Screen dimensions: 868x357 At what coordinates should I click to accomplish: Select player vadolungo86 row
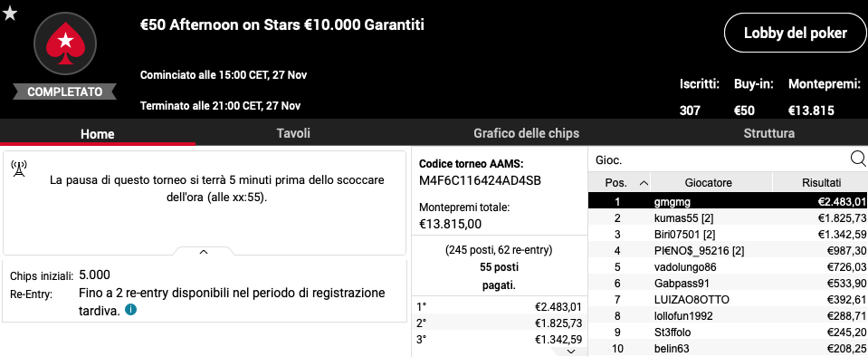tap(728, 267)
